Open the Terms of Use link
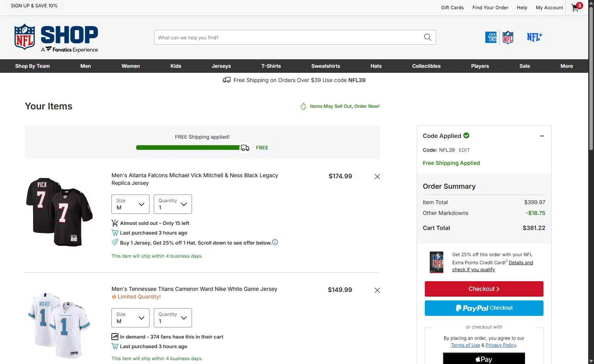This screenshot has height=364, width=594. point(465,345)
